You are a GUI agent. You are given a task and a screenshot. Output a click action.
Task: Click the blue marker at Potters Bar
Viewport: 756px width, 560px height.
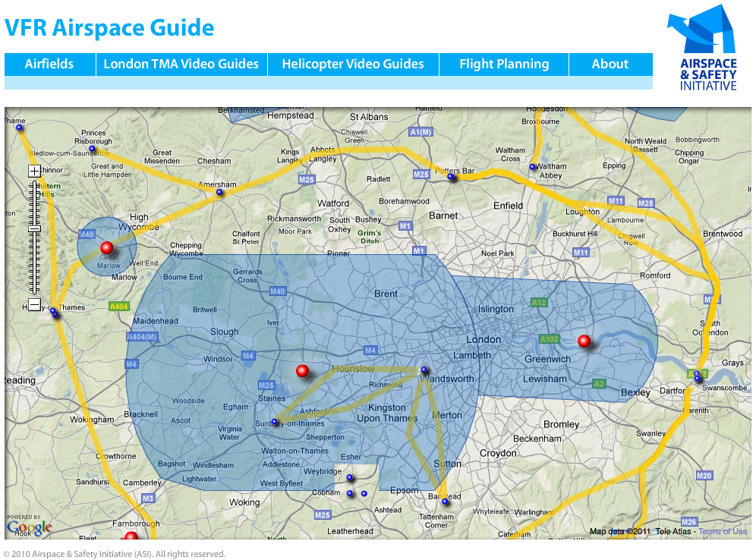pos(451,177)
